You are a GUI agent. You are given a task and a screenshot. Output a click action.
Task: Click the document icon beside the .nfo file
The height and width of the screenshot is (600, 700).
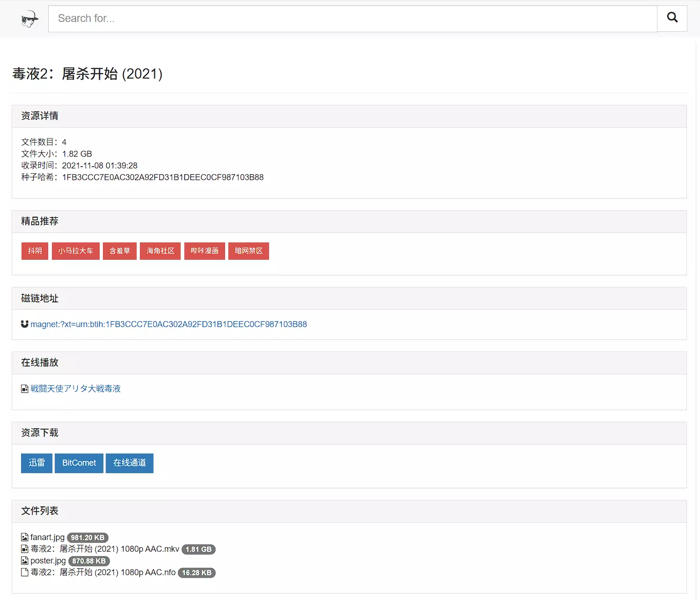click(25, 572)
